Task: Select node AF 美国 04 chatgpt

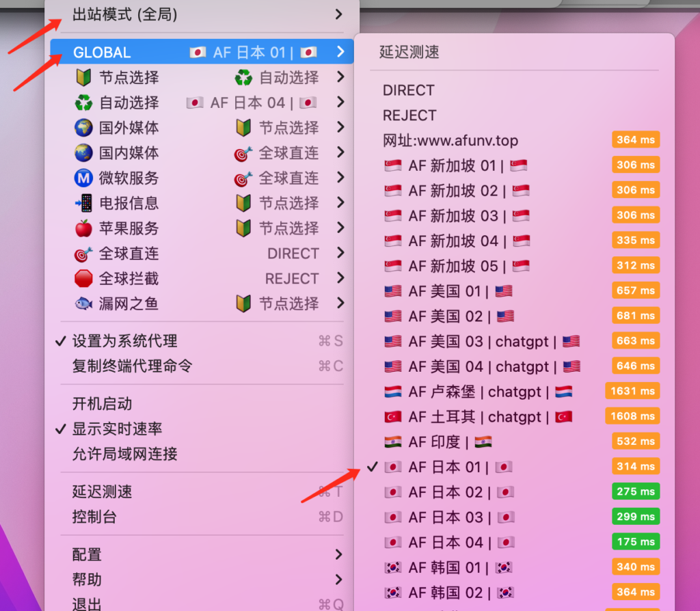Action: pos(514,366)
